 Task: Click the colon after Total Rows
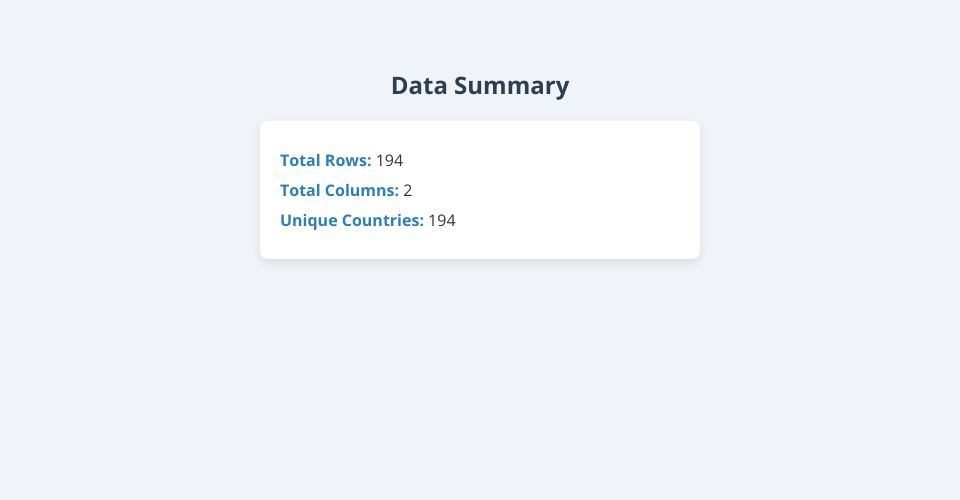(369, 161)
